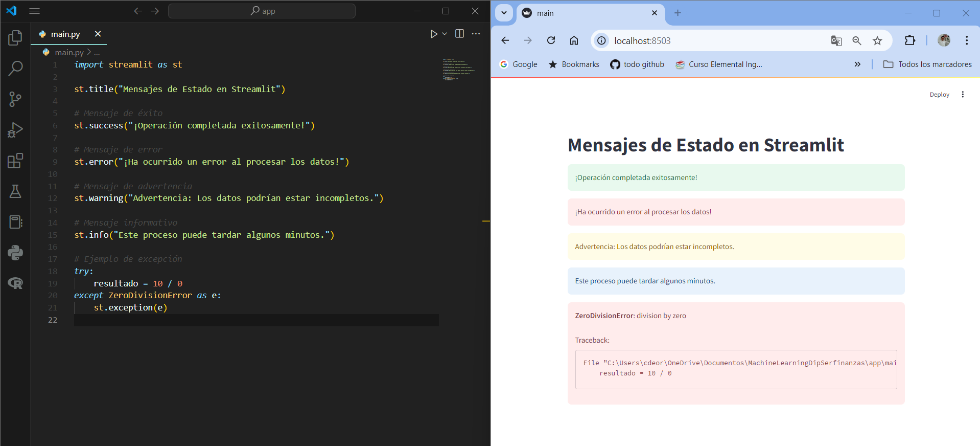
Task: Open the Source Control view
Action: 15,99
